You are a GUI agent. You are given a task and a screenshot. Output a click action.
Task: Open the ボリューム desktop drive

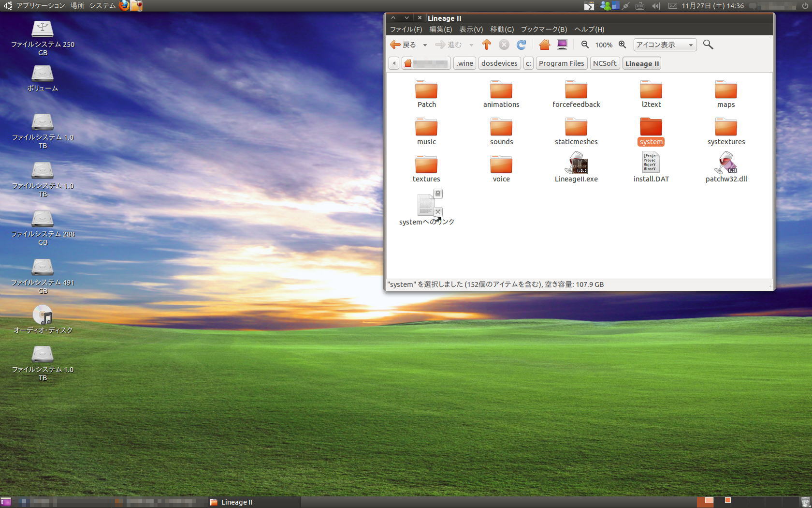tap(43, 78)
